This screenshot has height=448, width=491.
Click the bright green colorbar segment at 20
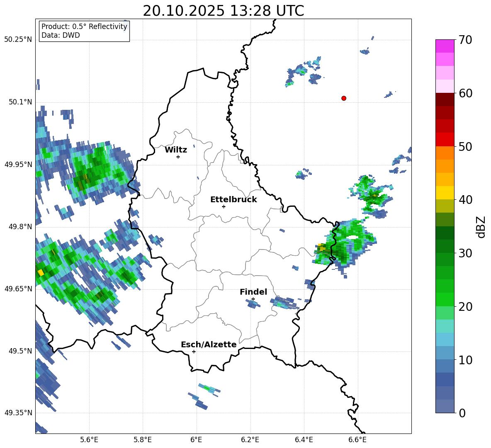point(445,299)
